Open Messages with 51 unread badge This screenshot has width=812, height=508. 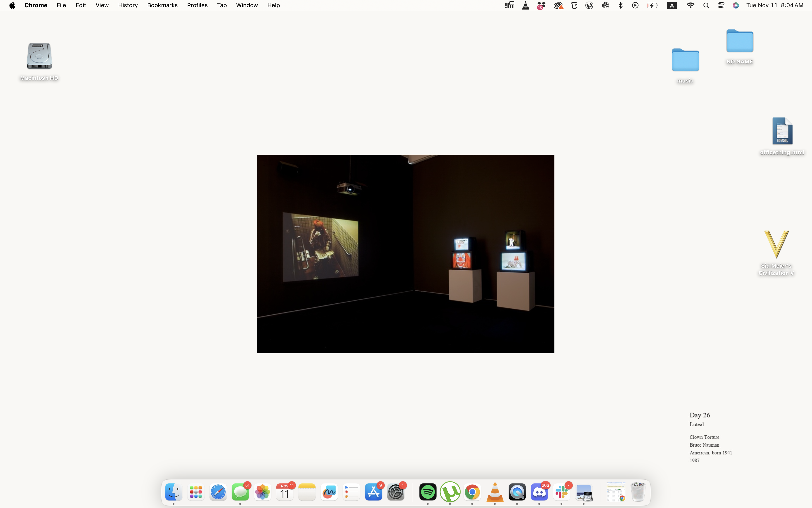click(240, 492)
